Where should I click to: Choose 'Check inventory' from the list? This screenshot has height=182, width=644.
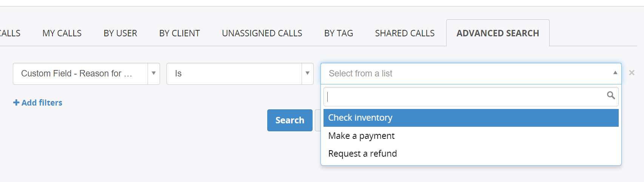tap(471, 118)
